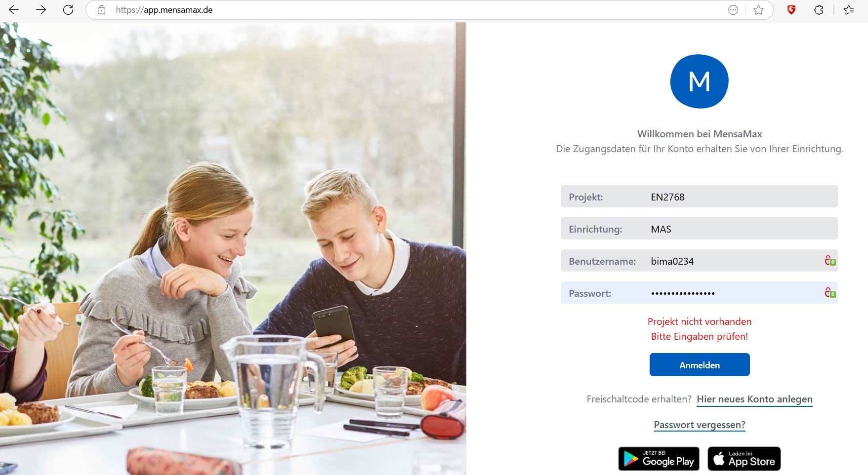
Task: Bookmark the page with the star icon
Action: coord(758,10)
